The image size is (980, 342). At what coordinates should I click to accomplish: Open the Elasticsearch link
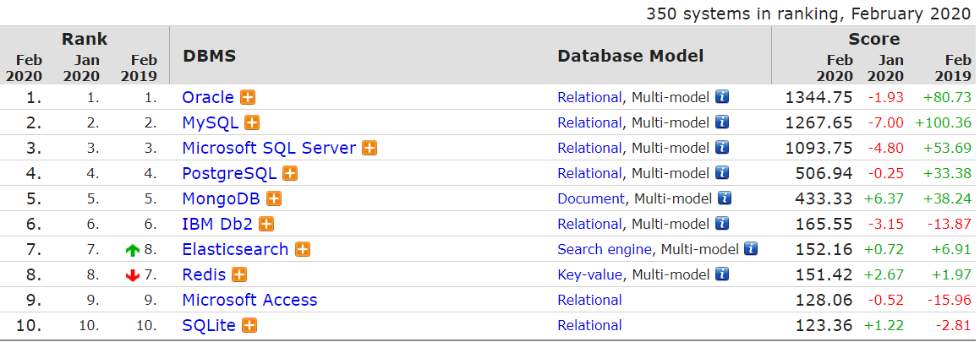click(x=235, y=250)
